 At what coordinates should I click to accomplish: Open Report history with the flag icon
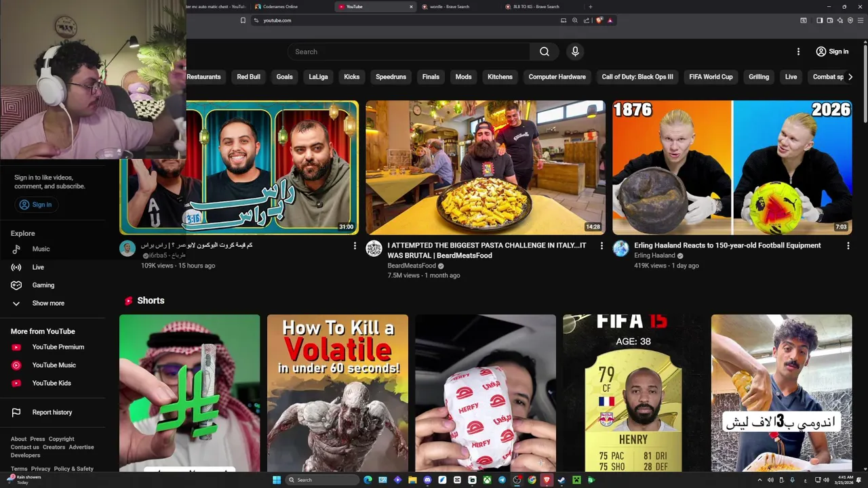52,412
